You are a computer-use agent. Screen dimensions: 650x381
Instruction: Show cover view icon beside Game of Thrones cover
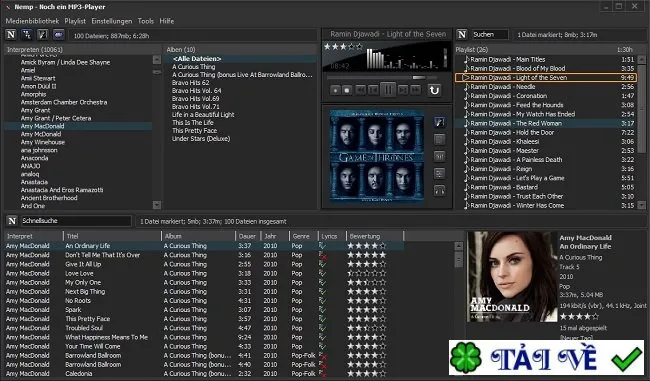click(439, 122)
